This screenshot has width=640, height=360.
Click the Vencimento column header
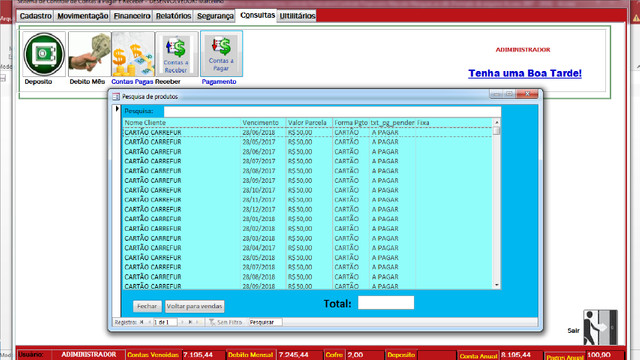[x=263, y=122]
